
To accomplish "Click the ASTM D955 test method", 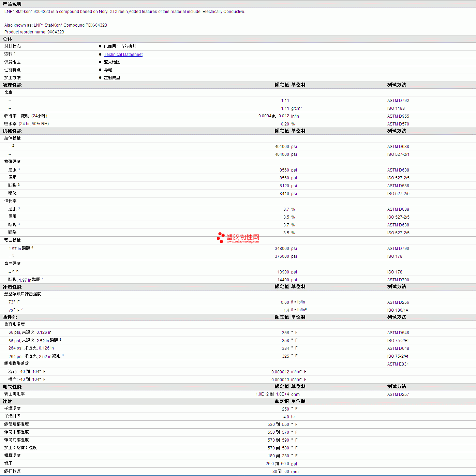I will (x=398, y=116).
